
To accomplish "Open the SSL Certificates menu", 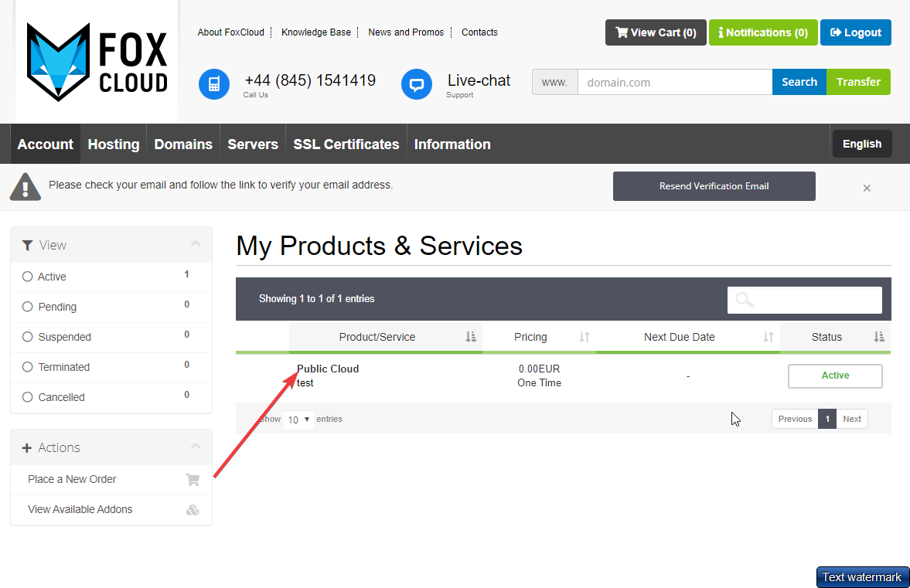I will point(346,144).
